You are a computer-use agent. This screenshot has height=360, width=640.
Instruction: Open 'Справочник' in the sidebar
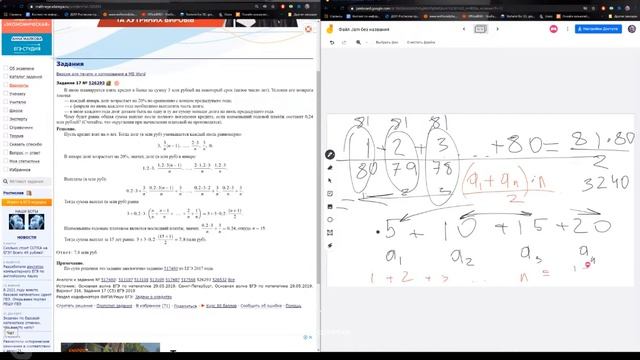tap(21, 127)
